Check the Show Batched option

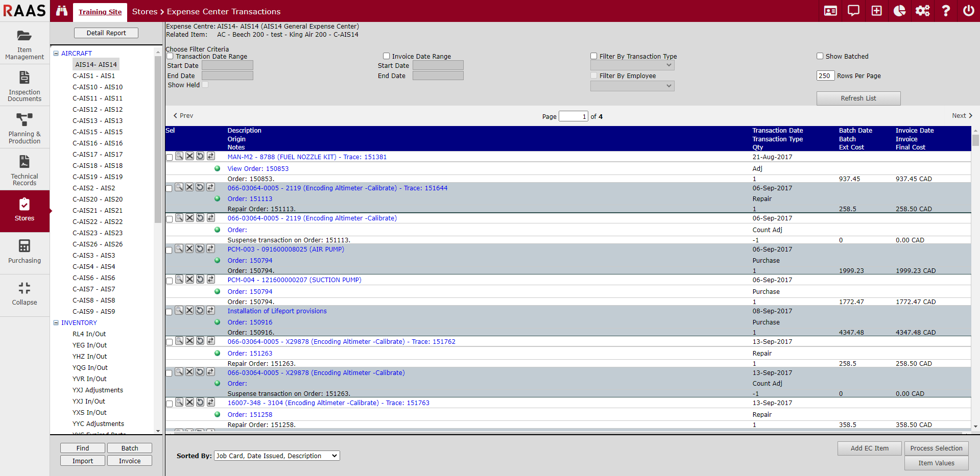pos(820,56)
